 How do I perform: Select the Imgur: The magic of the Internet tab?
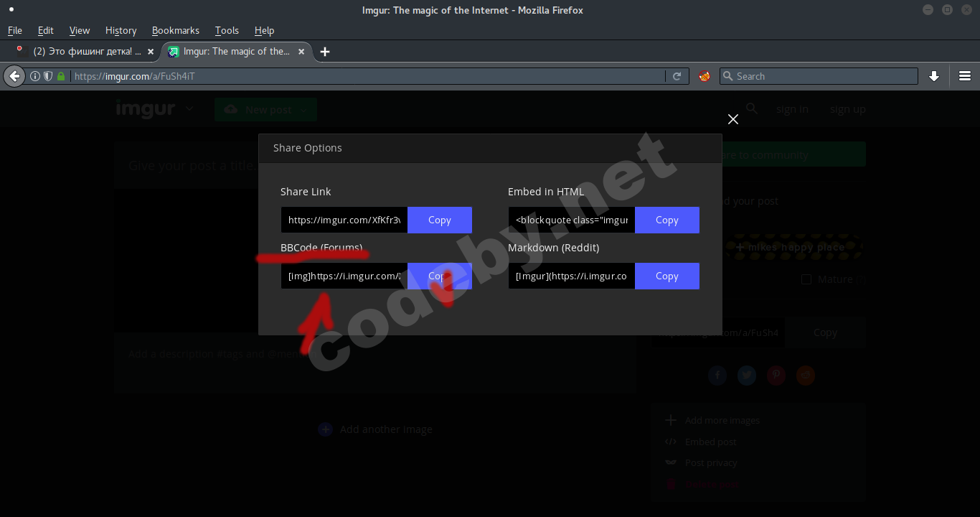(x=237, y=52)
